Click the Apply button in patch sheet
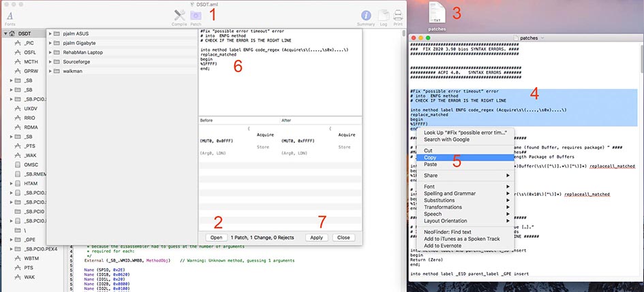This screenshot has width=644, height=292. tap(316, 238)
